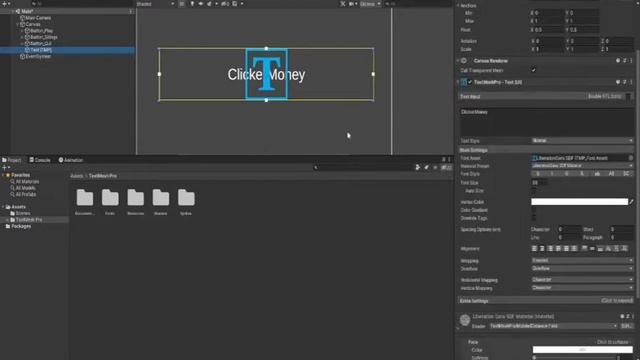This screenshot has height=360, width=640.
Task: Enable RTL Editor checkbox
Action: coord(628,96)
